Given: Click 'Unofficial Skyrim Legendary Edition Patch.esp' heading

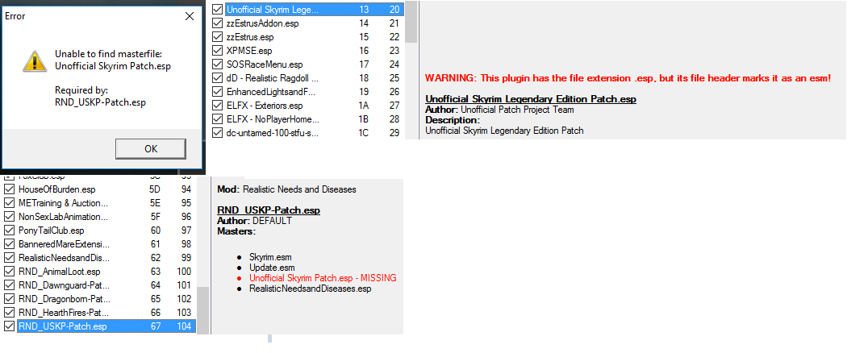Looking at the screenshot, I should 530,99.
